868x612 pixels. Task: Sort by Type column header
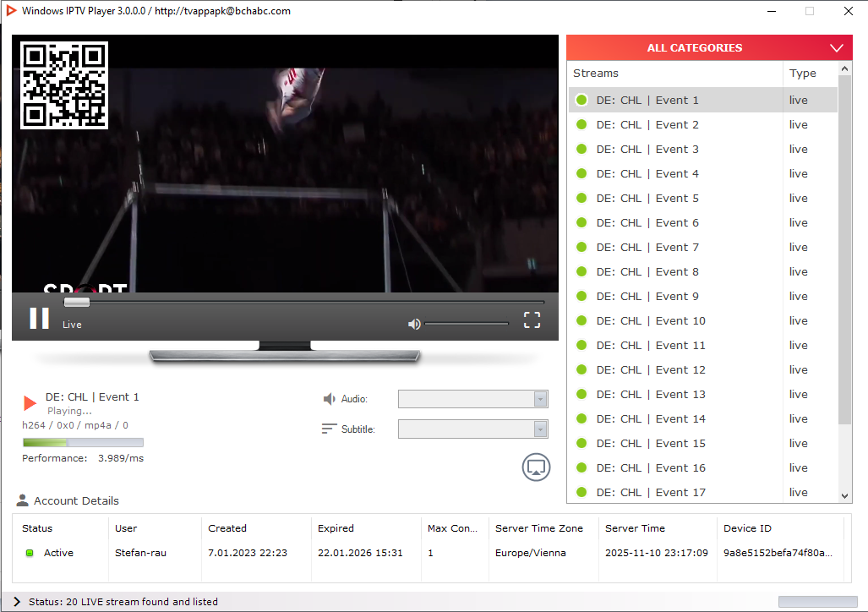click(x=803, y=74)
